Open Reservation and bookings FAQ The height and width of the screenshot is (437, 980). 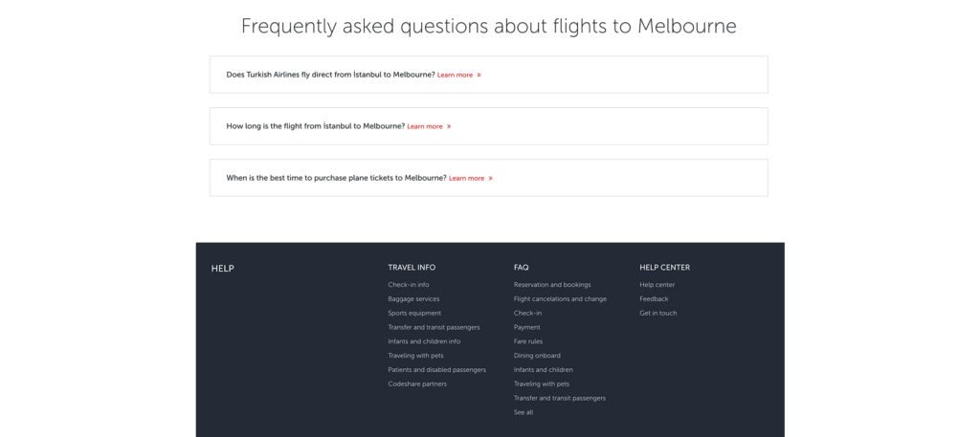[x=552, y=285]
